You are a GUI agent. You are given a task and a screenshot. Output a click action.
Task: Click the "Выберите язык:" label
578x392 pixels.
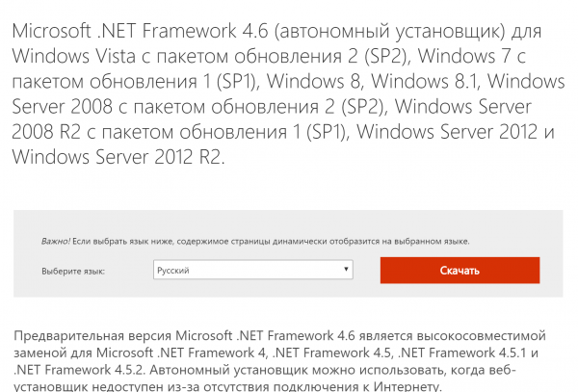(72, 272)
